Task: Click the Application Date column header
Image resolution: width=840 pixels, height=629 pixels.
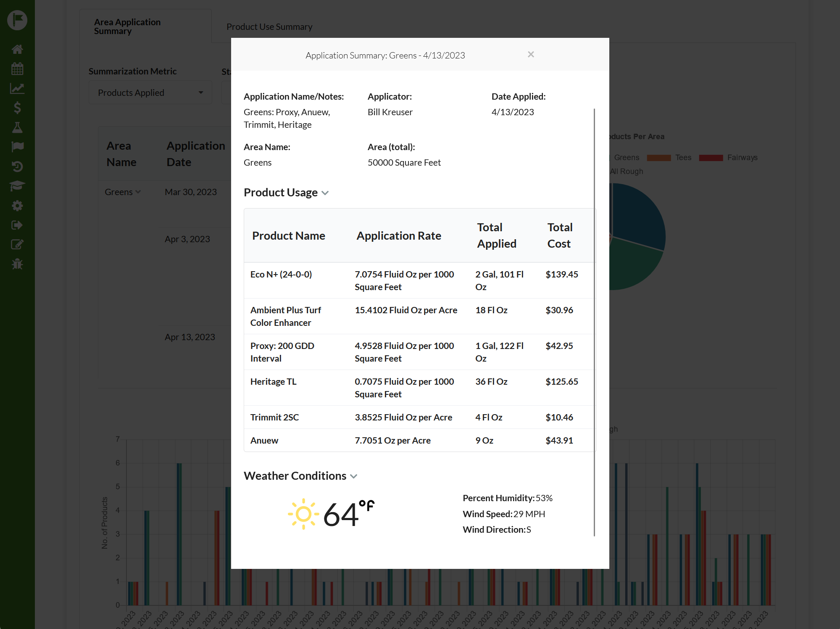Action: coord(196,154)
